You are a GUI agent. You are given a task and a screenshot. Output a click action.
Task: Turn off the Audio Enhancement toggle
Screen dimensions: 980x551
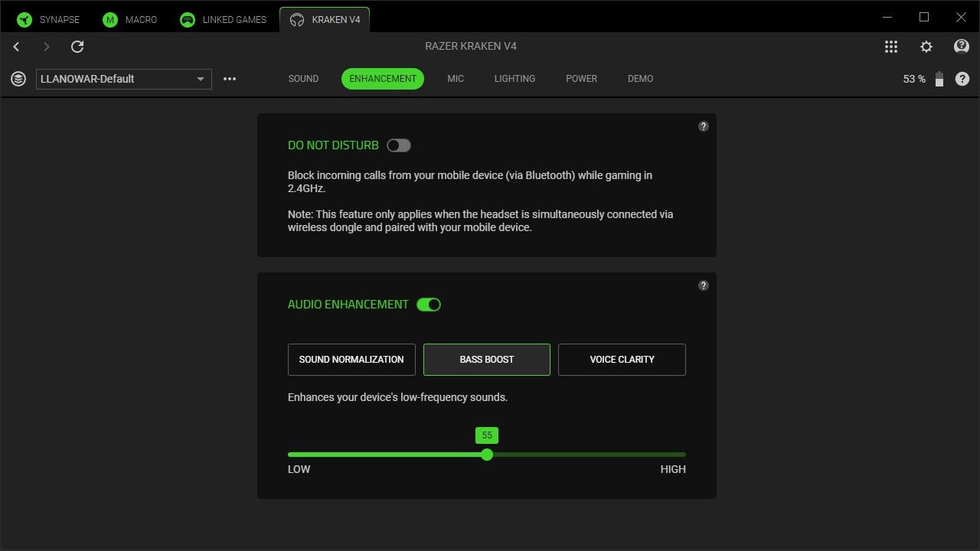[x=429, y=305]
